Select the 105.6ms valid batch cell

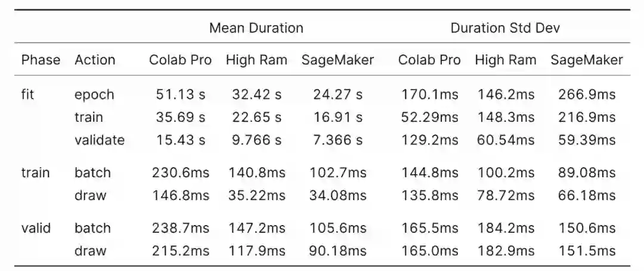point(338,228)
